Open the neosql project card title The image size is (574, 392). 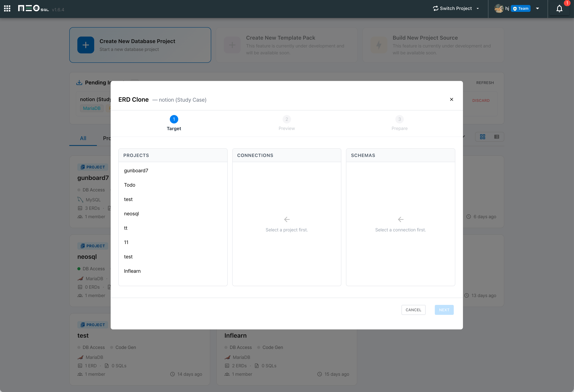pos(87,257)
